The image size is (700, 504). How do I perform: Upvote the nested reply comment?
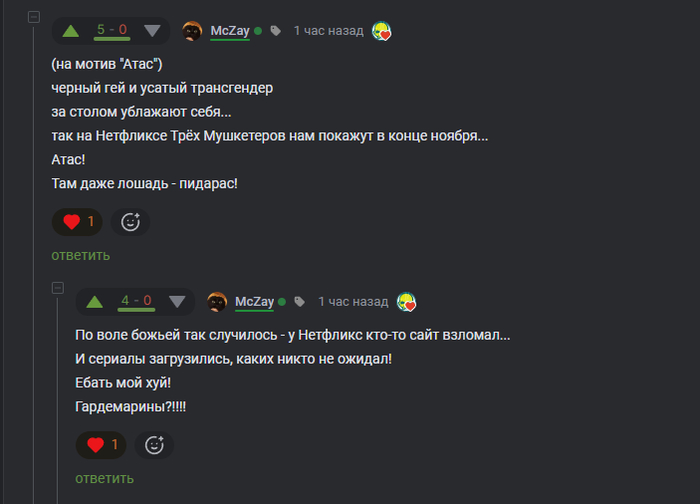[x=95, y=301]
